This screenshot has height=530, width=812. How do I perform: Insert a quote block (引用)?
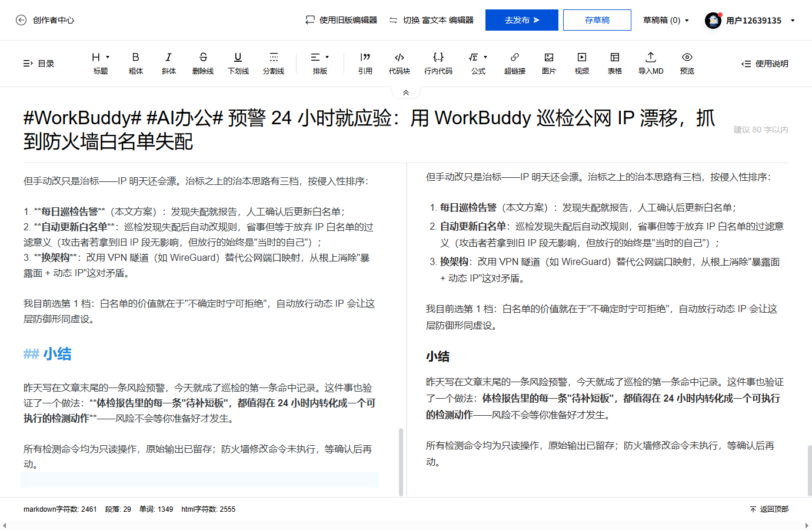tap(365, 63)
